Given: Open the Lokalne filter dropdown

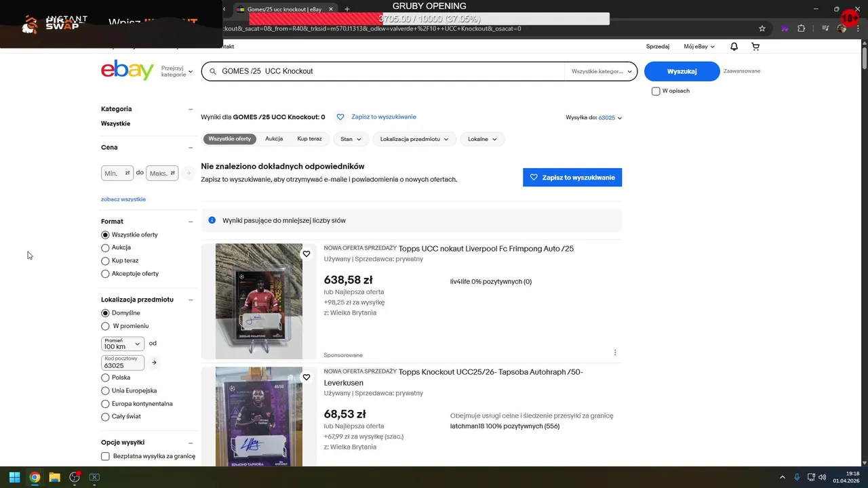Looking at the screenshot, I should tap(482, 139).
